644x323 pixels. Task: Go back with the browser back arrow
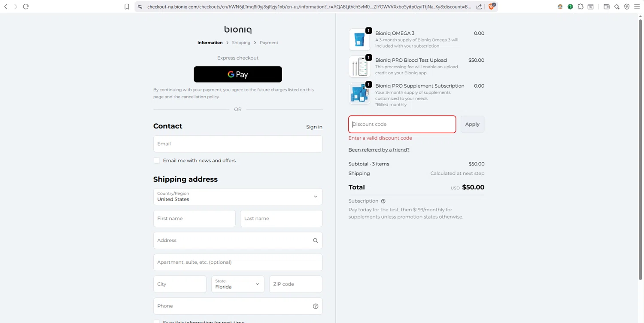click(6, 6)
